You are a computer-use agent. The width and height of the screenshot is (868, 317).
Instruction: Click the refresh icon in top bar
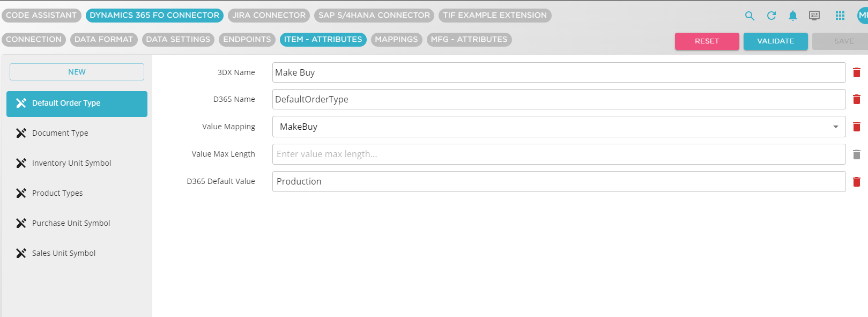coord(771,16)
